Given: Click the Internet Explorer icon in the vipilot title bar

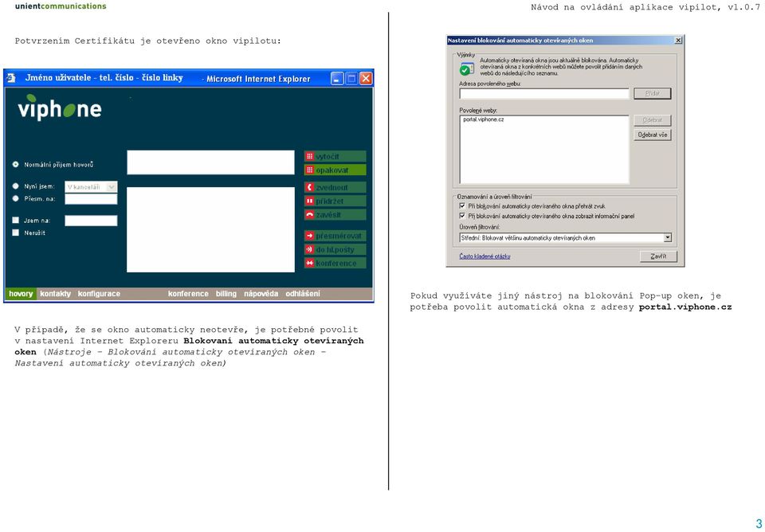Looking at the screenshot, I should click(12, 78).
